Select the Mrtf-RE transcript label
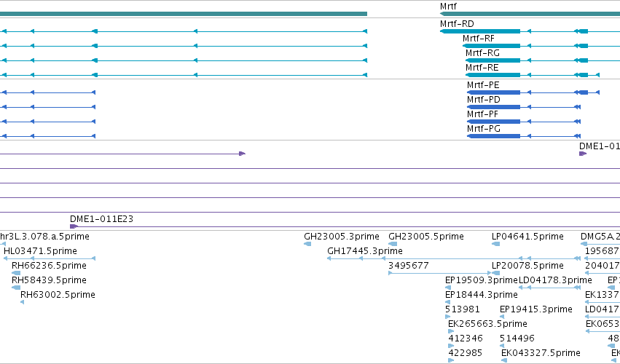 tap(482, 68)
